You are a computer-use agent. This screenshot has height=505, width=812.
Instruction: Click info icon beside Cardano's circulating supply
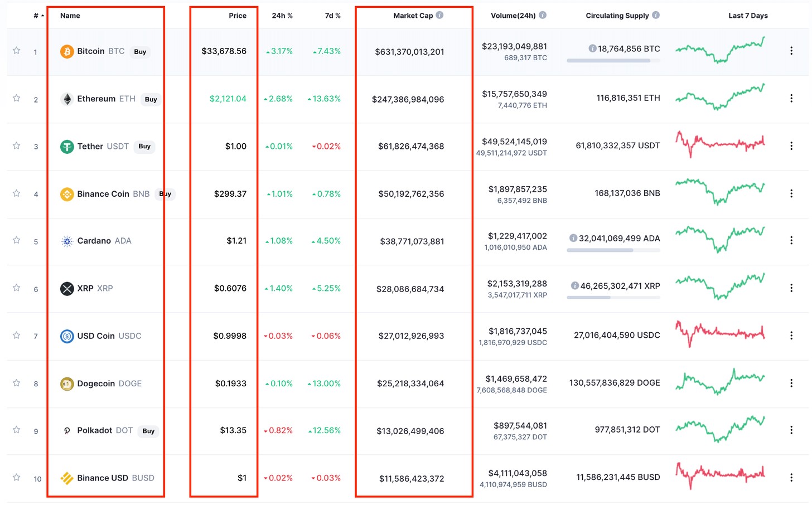pyautogui.click(x=573, y=238)
